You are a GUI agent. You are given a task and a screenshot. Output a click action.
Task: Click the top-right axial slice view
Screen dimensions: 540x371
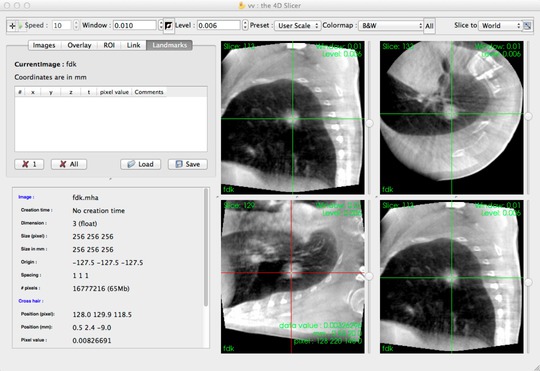tap(451, 117)
